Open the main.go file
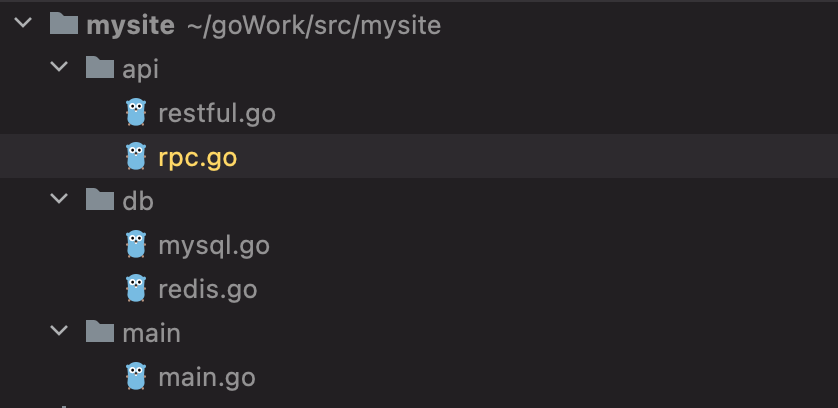The width and height of the screenshot is (838, 408). [x=206, y=377]
